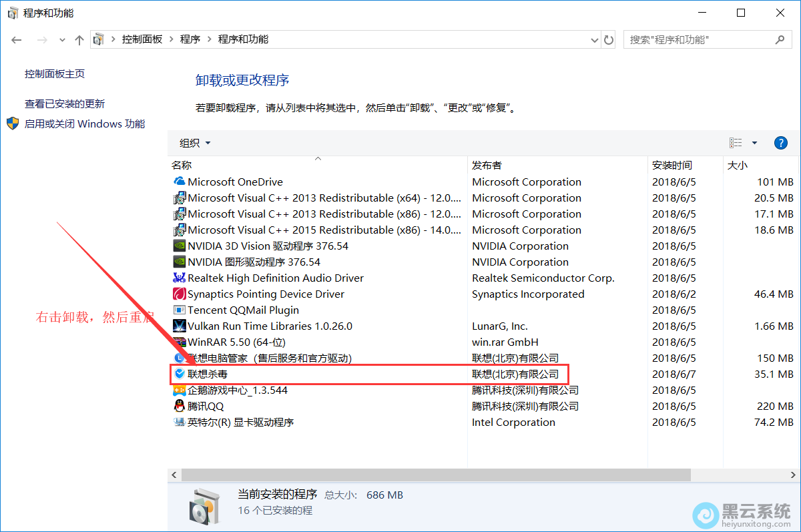Expand the address bar history dropdown
This screenshot has width=801, height=532.
click(x=595, y=40)
